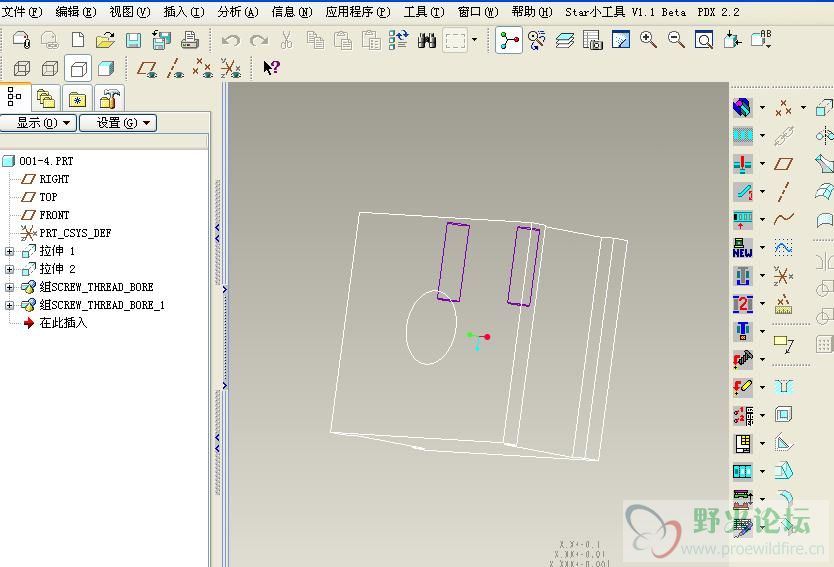Toggle coordinate systems visibility

(230, 69)
